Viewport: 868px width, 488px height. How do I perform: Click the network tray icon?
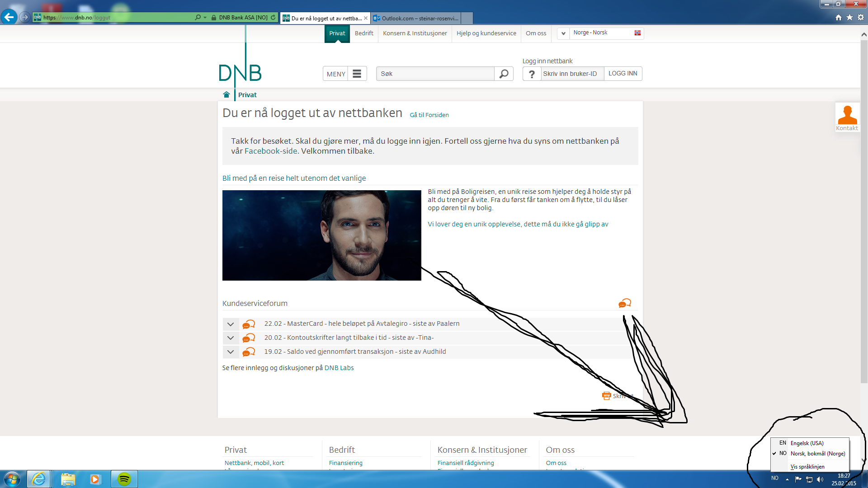point(809,479)
